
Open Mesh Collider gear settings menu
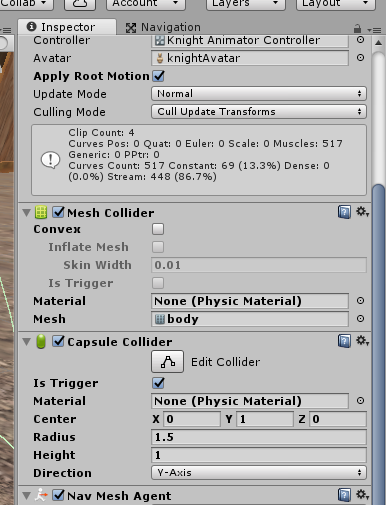coord(362,212)
